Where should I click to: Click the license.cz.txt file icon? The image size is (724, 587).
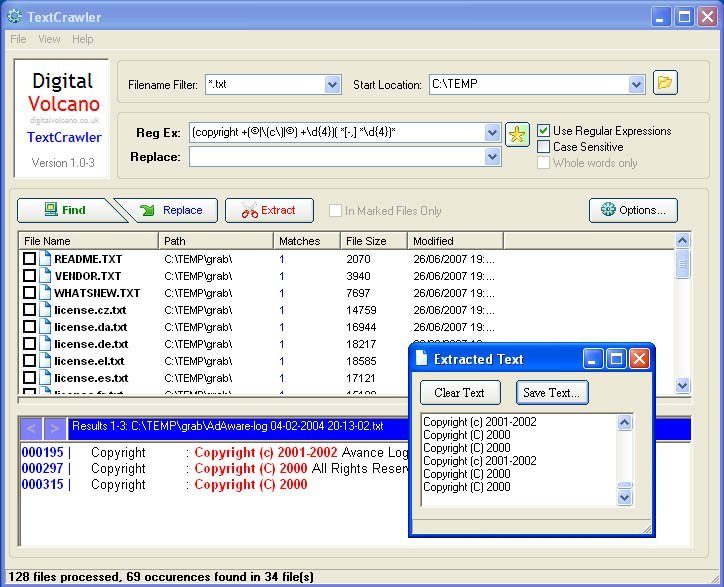45,310
